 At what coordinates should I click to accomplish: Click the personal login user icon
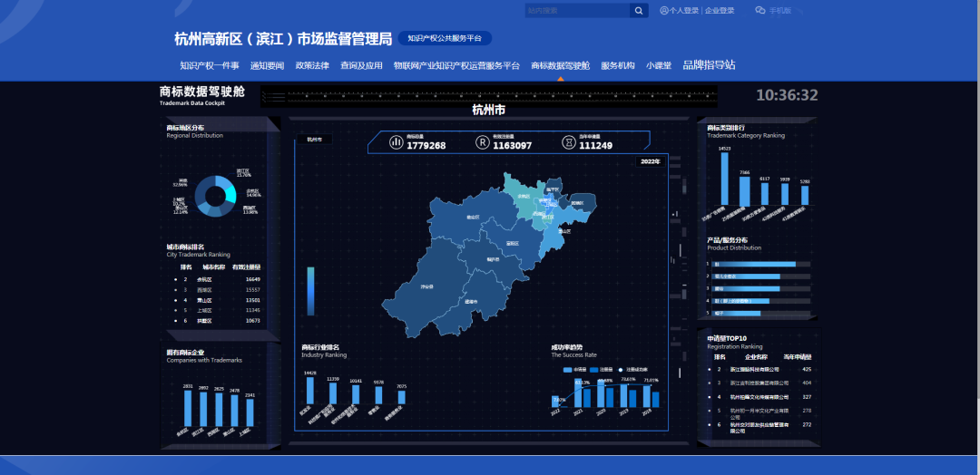(x=664, y=11)
